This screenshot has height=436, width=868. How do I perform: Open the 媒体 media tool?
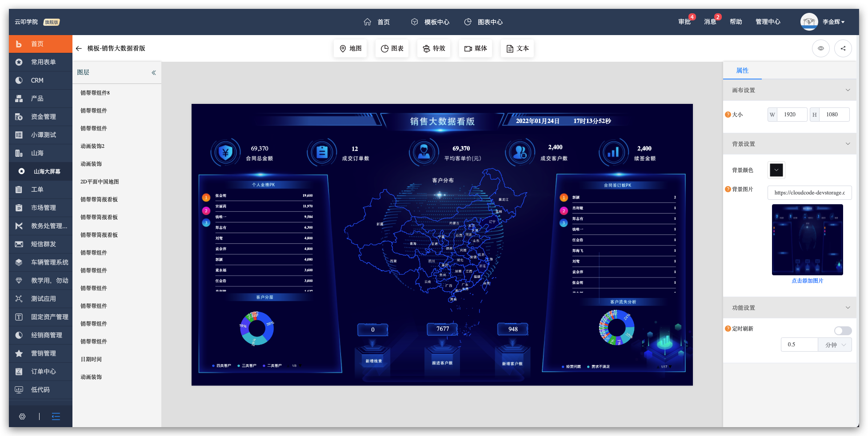click(476, 48)
